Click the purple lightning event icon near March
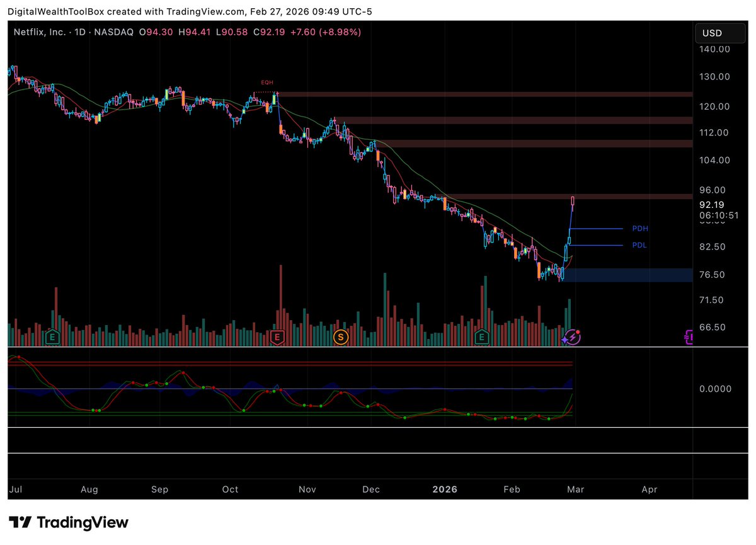This screenshot has height=545, width=756. [573, 337]
